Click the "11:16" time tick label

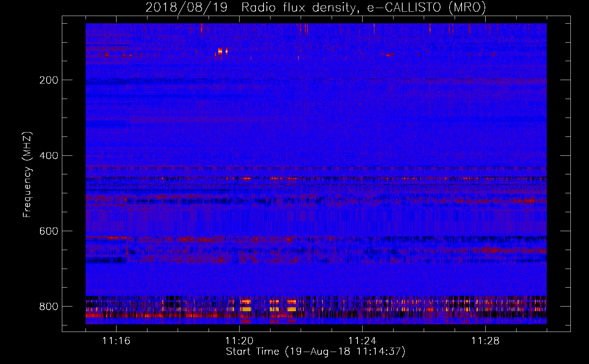[x=116, y=341]
